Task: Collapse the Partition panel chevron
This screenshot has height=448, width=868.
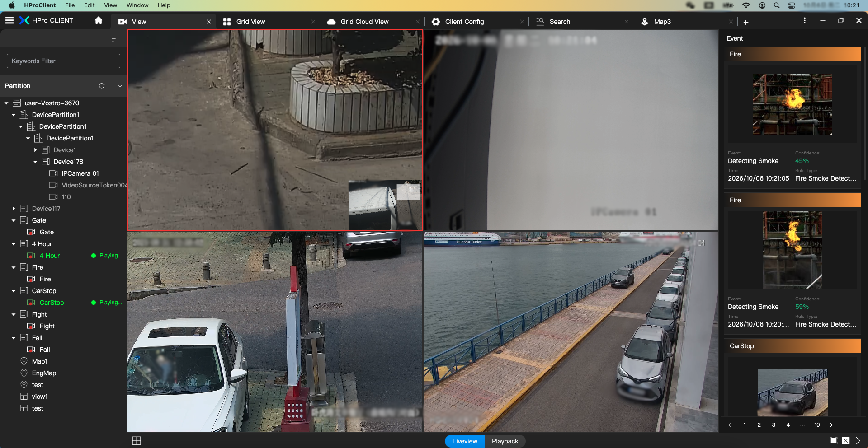Action: point(120,86)
